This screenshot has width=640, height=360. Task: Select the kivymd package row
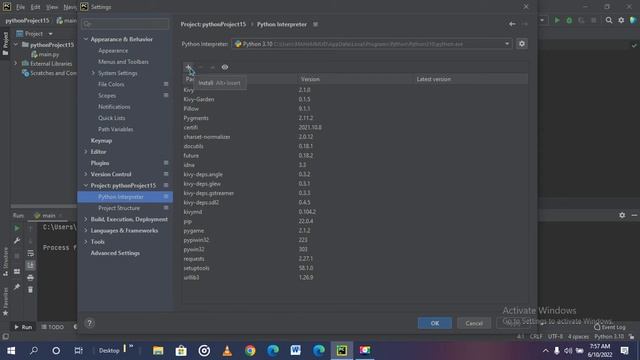tap(355, 212)
